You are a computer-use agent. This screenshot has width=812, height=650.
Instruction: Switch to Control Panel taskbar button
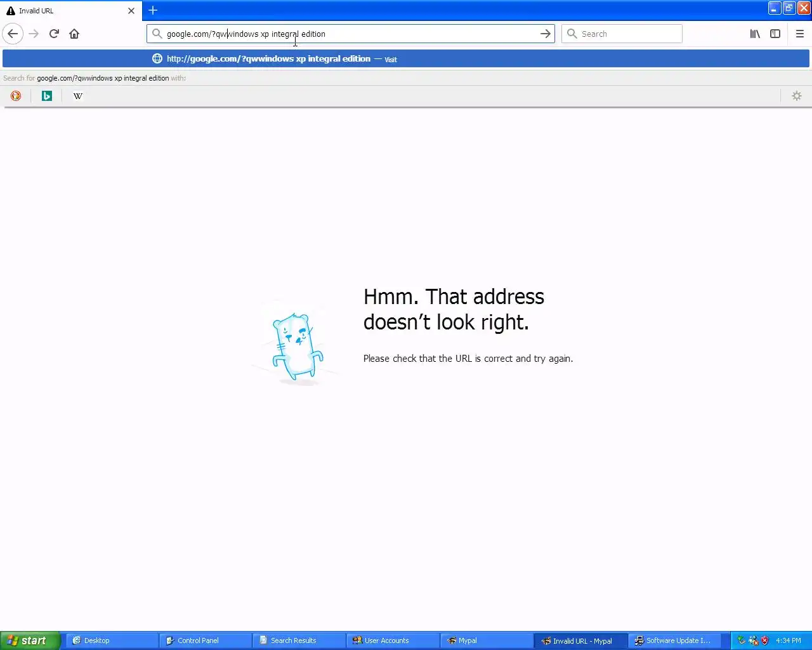[x=205, y=640]
